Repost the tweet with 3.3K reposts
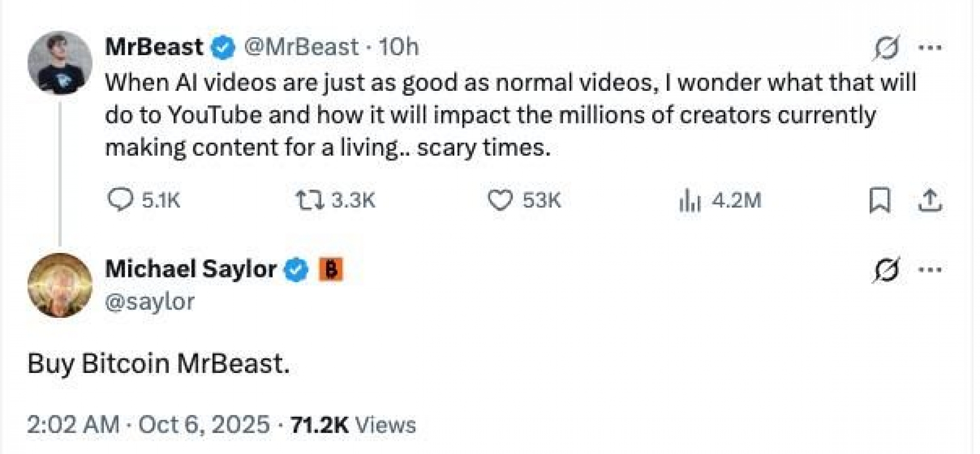Image resolution: width=980 pixels, height=454 pixels. pyautogui.click(x=310, y=200)
